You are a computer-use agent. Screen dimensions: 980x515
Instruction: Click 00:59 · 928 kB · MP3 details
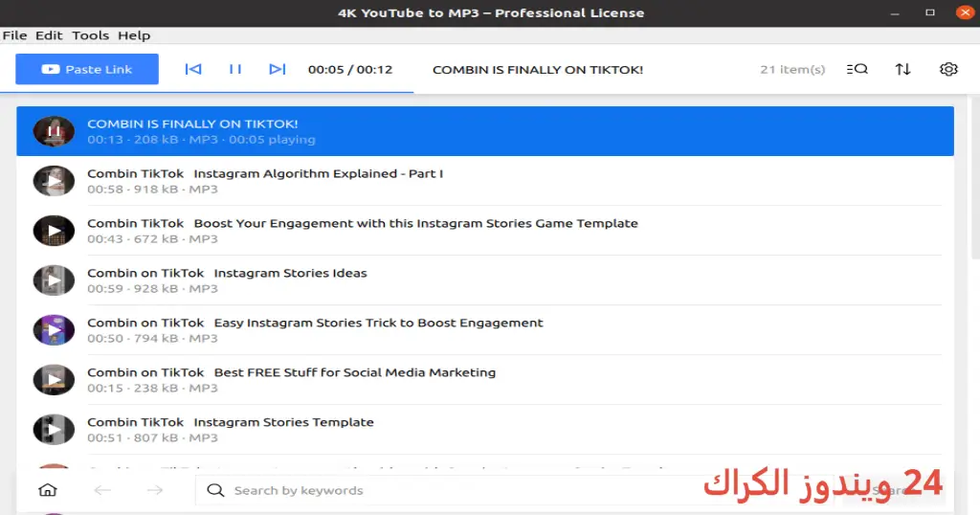pos(152,288)
